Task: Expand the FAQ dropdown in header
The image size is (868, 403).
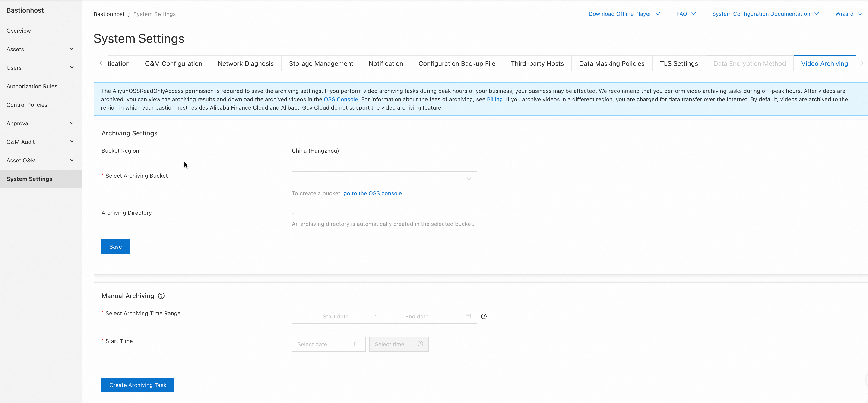Action: coord(686,14)
